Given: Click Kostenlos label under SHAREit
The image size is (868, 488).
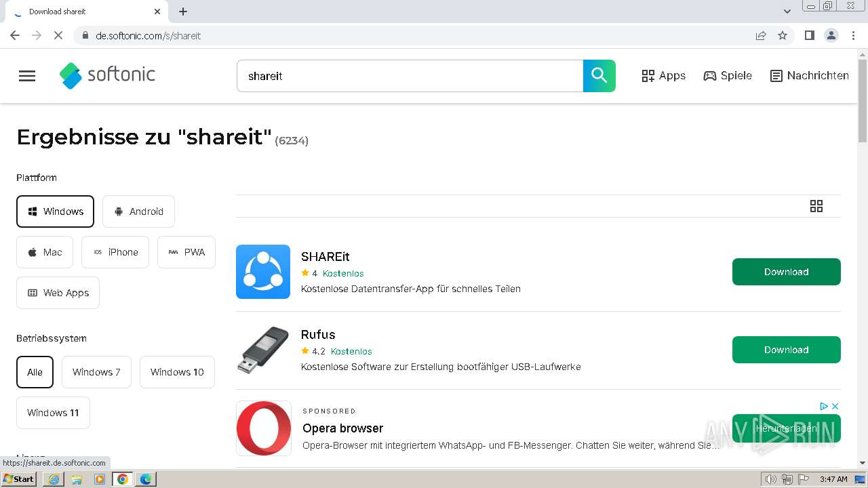Looking at the screenshot, I should pyautogui.click(x=343, y=274).
